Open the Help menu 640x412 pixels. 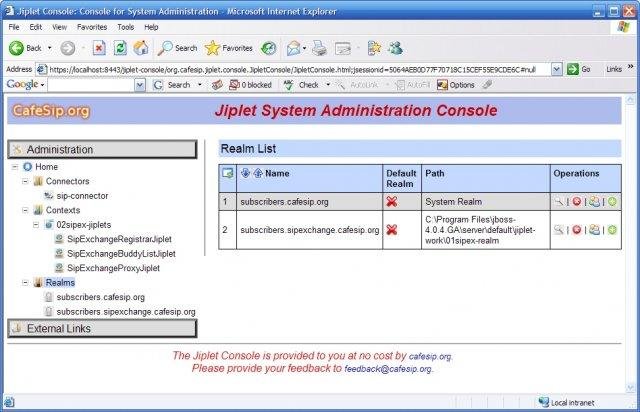151,27
